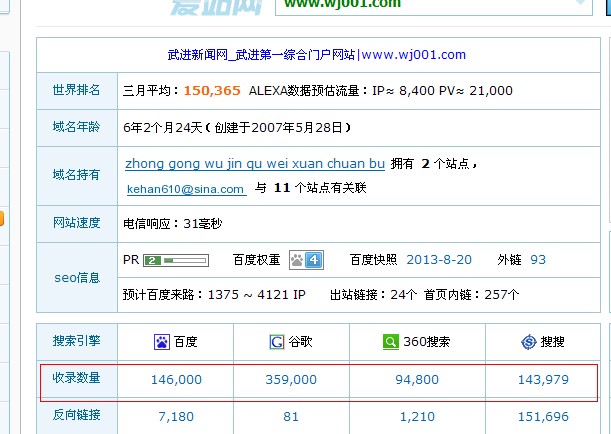Click the external links count 93
The width and height of the screenshot is (611, 434).
(538, 260)
